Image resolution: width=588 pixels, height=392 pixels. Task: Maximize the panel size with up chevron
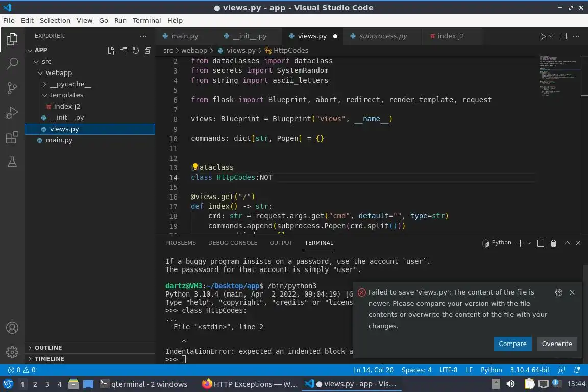click(x=567, y=243)
